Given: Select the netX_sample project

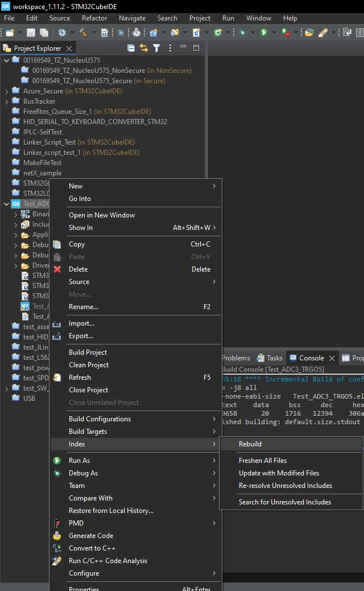Looking at the screenshot, I should coord(42,173).
